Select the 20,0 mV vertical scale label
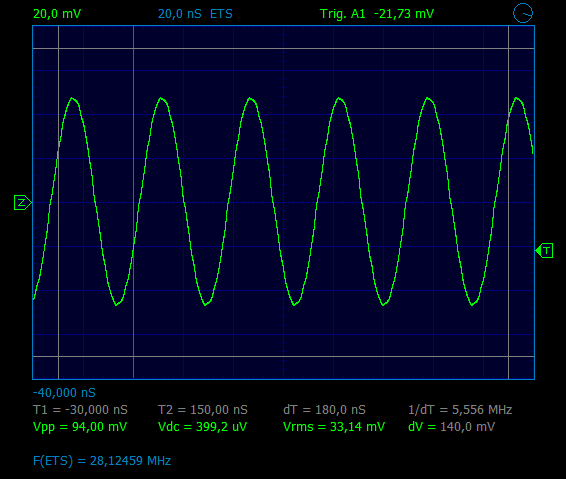This screenshot has height=479, width=566. pyautogui.click(x=57, y=14)
